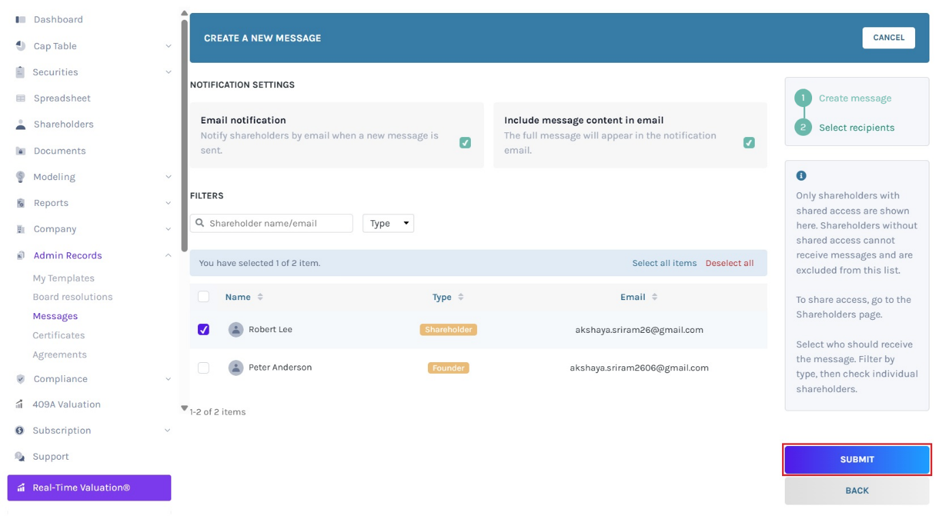
Task: Sort by Email column arrows
Action: 655,297
